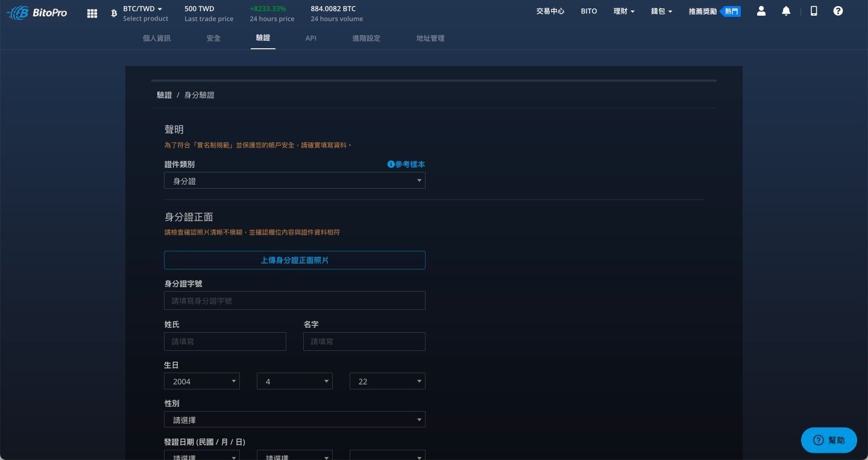This screenshot has height=460, width=868.
Task: Check notifications via the bell icon
Action: (x=786, y=11)
